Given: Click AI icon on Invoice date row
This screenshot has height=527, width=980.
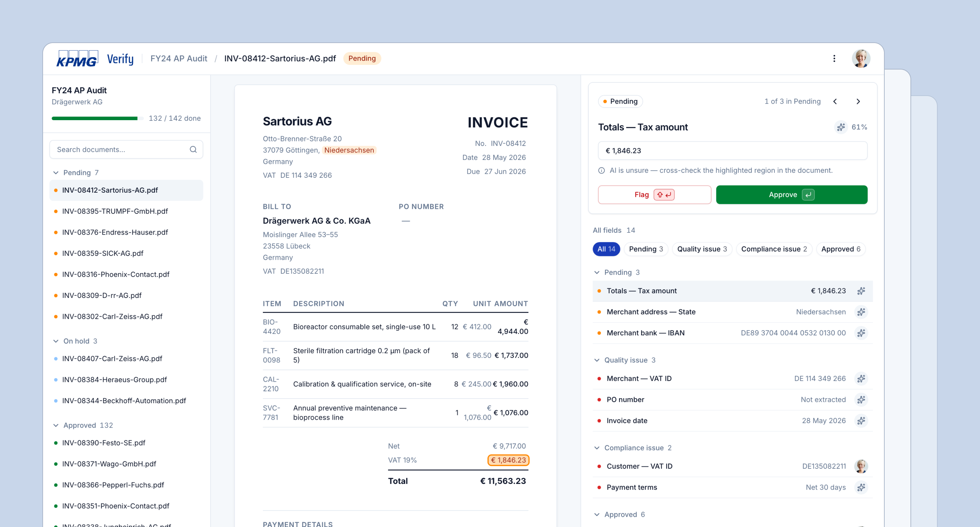Looking at the screenshot, I should pos(861,420).
